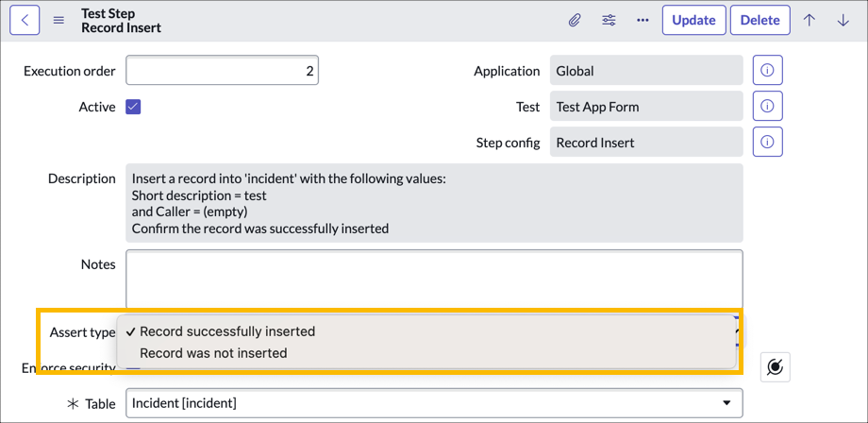Toggle the Active checkbox
The width and height of the screenshot is (868, 423).
(133, 107)
